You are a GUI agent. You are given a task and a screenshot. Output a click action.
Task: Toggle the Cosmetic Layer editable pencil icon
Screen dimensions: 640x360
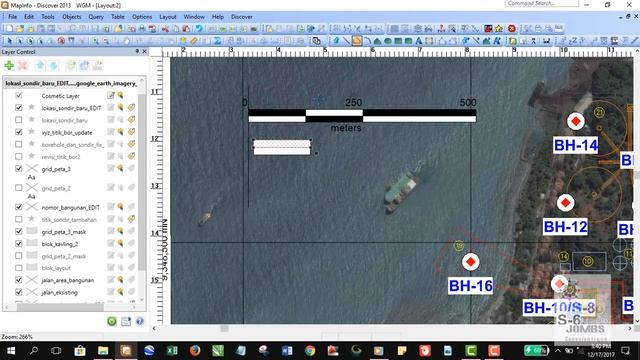click(111, 96)
